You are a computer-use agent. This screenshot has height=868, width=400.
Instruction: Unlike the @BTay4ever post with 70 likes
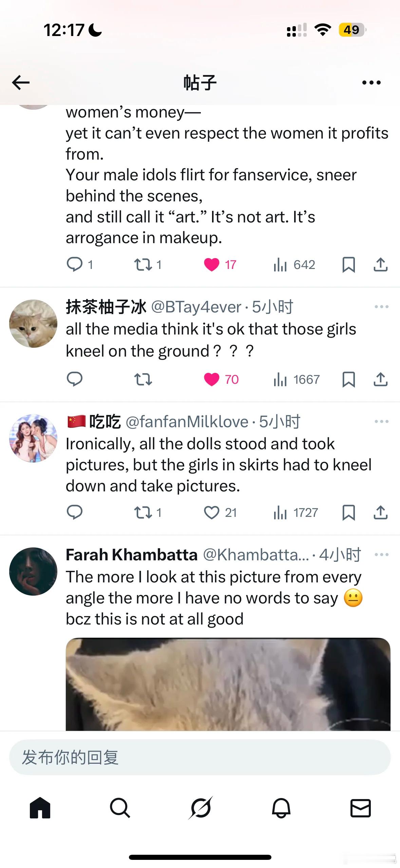click(x=212, y=379)
